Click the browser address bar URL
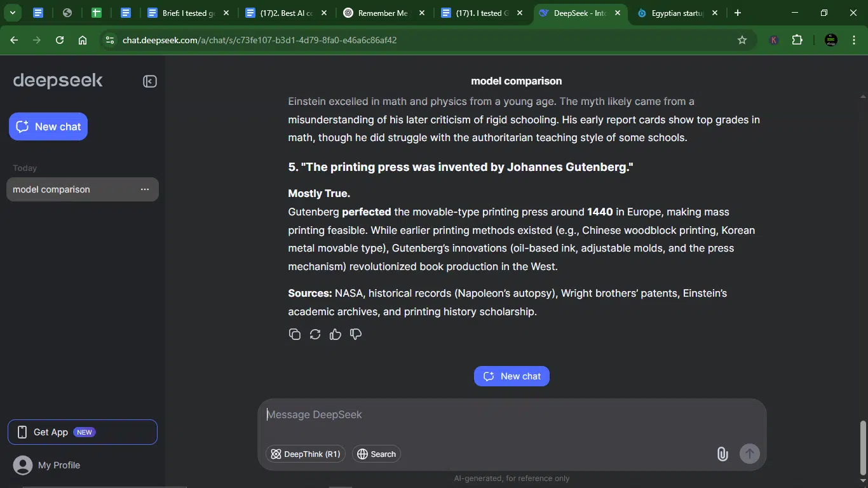 point(259,40)
